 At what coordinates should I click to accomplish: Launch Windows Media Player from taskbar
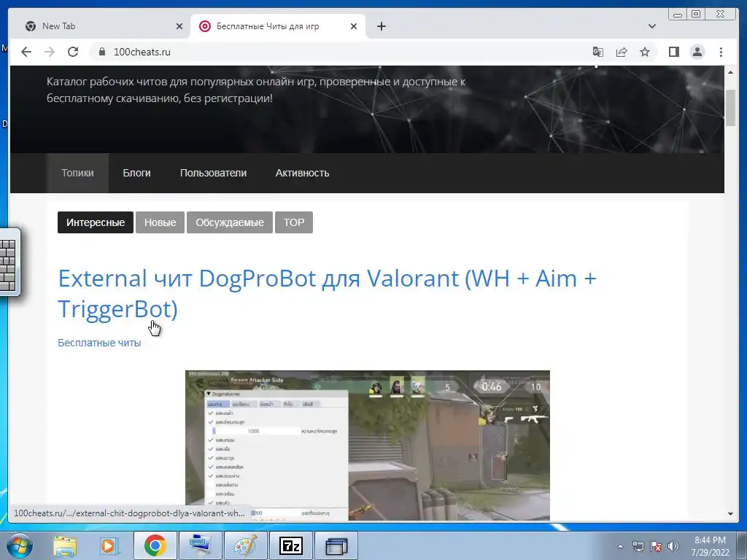[x=109, y=545]
